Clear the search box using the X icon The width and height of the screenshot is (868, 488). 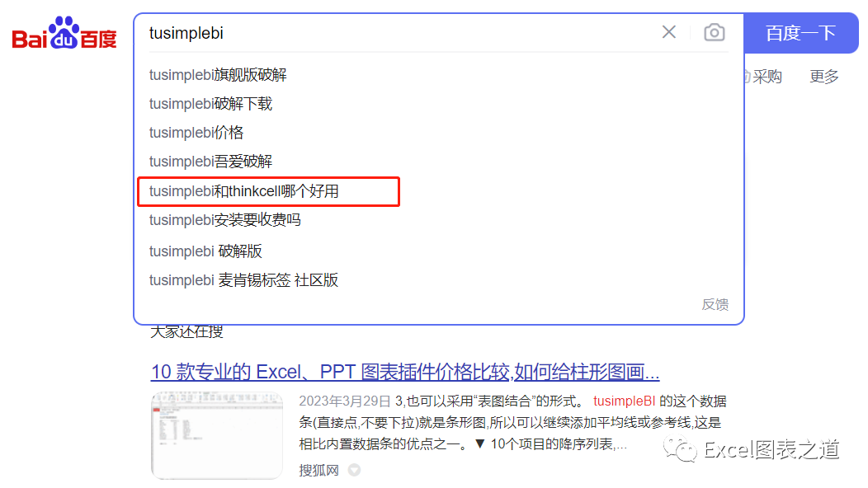(x=668, y=32)
